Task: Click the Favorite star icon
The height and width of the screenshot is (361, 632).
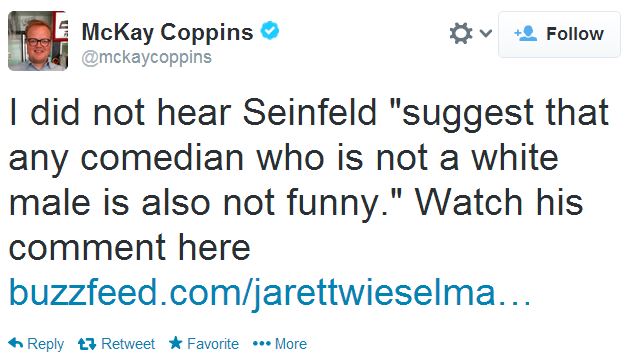Action: 176,343
